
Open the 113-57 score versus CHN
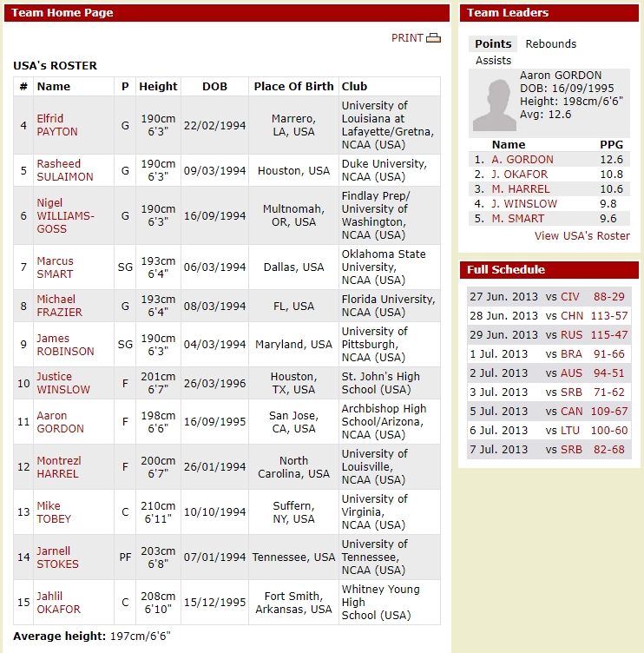[608, 316]
